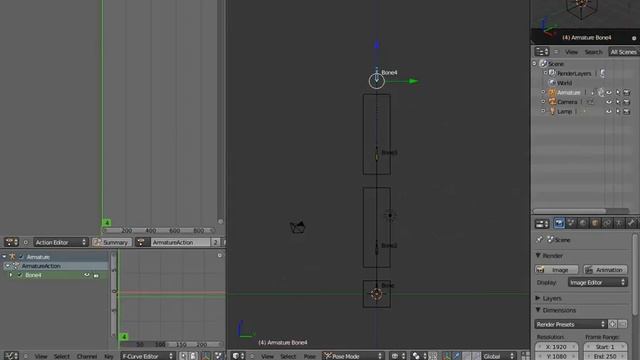The width and height of the screenshot is (640, 360).
Task: Click the green Y-axis manipulator arrow
Action: (x=413, y=81)
